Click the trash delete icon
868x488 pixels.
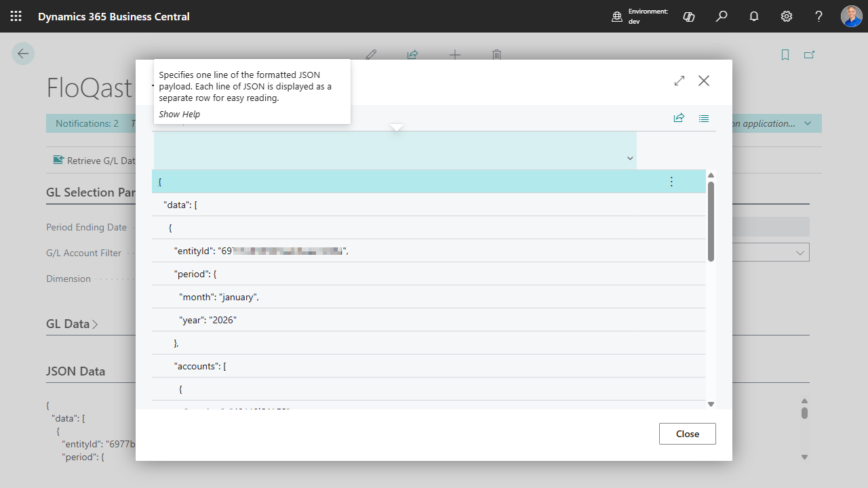[496, 55]
